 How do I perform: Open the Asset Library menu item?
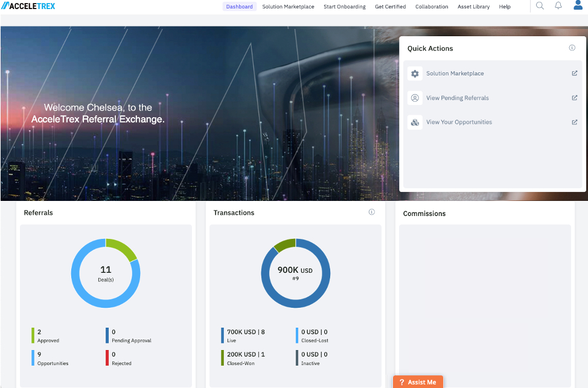(x=473, y=7)
